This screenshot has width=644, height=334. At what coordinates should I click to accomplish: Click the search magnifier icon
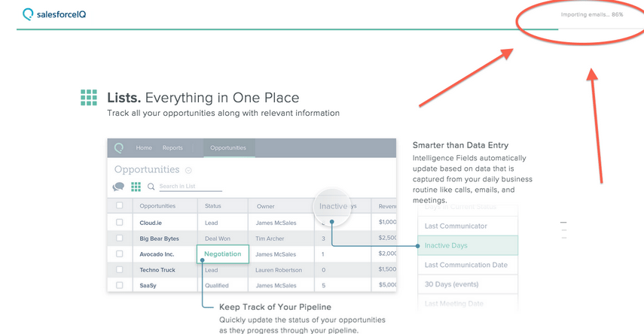[x=151, y=187]
